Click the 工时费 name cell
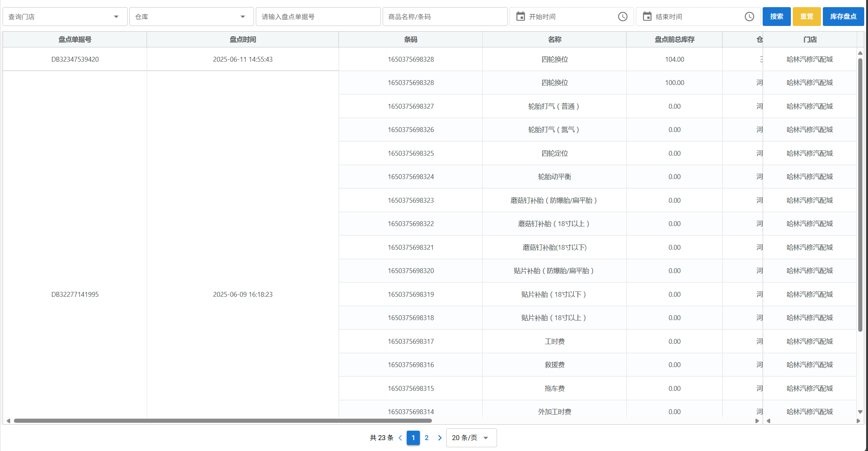 555,342
